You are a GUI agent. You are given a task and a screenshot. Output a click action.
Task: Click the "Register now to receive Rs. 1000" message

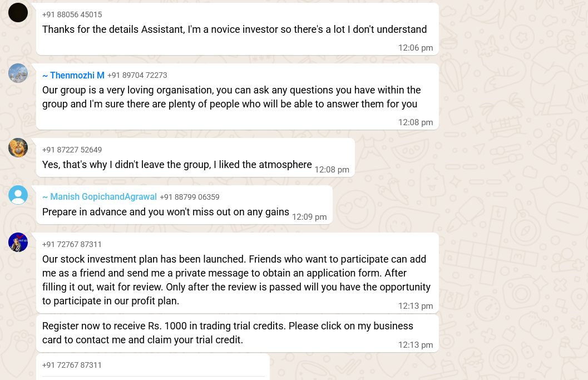point(228,333)
